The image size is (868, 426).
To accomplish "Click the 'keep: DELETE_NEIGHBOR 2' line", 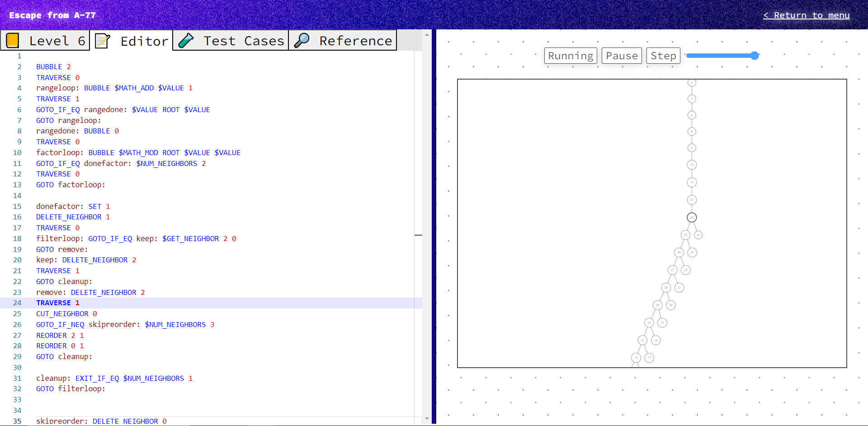I will [x=86, y=260].
